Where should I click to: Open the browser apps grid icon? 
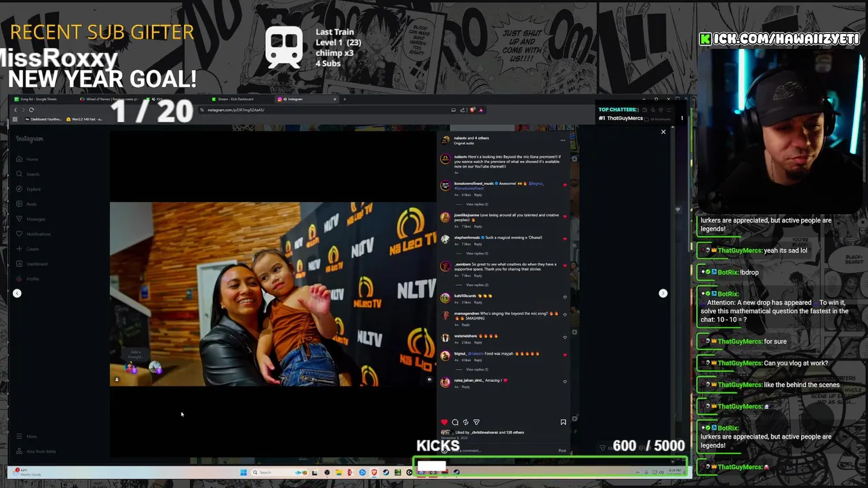point(15,119)
